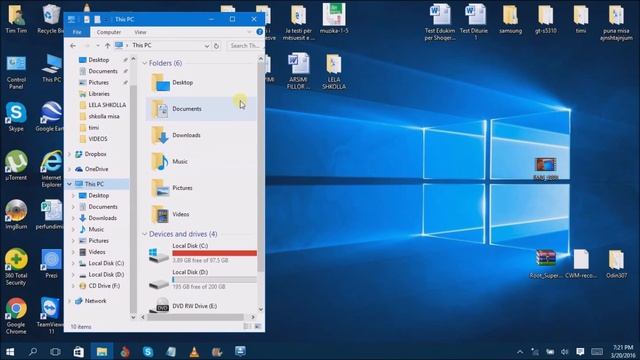Click the Search This PC box
Screen dimensions: 640x360
click(x=245, y=46)
